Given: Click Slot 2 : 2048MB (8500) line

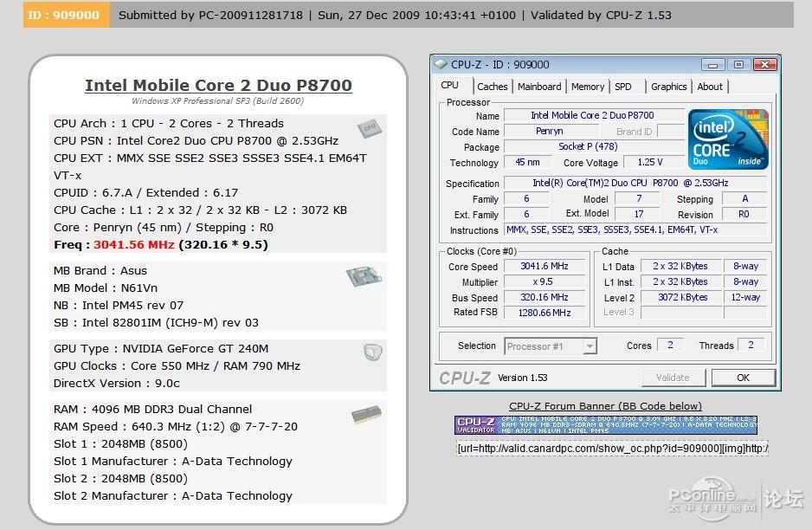Looking at the screenshot, I should click(120, 479).
